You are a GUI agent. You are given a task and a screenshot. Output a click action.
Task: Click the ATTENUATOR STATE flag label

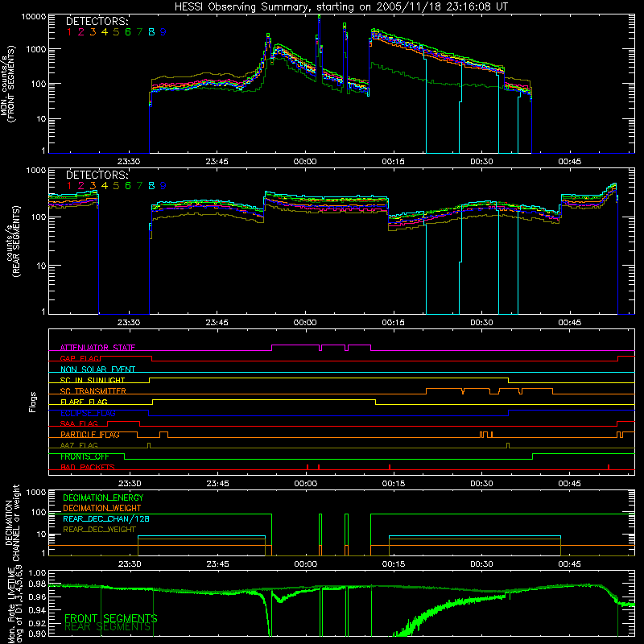pyautogui.click(x=97, y=348)
